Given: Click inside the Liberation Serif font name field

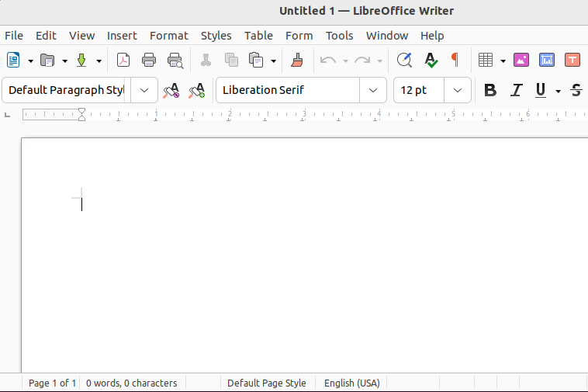Looking at the screenshot, I should click(288, 90).
